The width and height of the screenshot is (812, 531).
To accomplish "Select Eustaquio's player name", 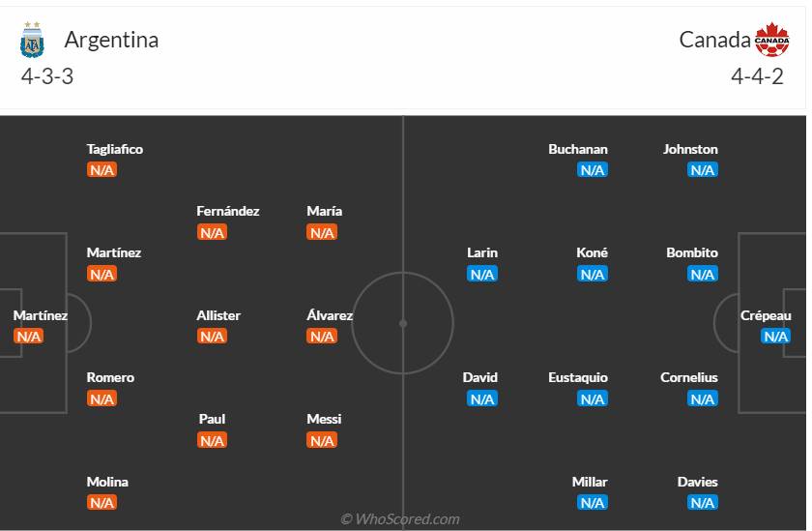I will 578,377.
